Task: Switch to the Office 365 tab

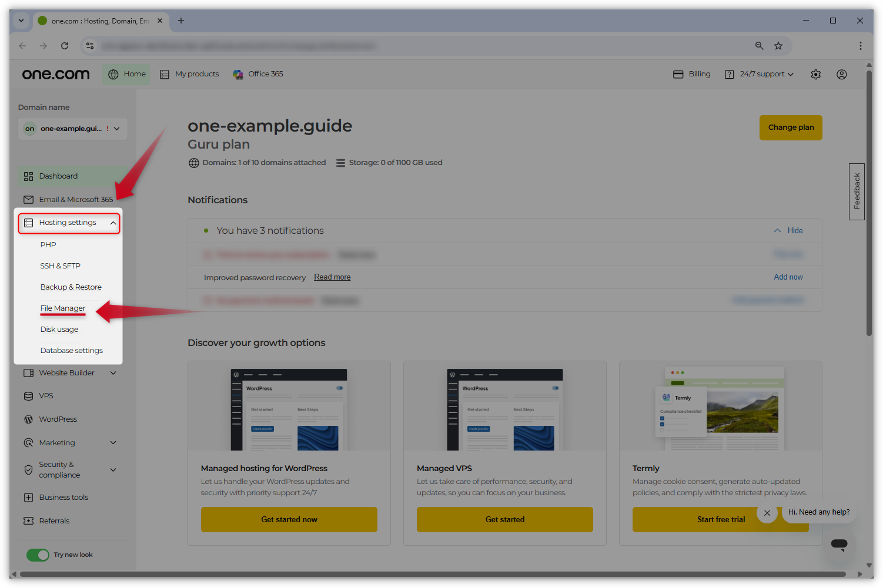Action: point(265,73)
